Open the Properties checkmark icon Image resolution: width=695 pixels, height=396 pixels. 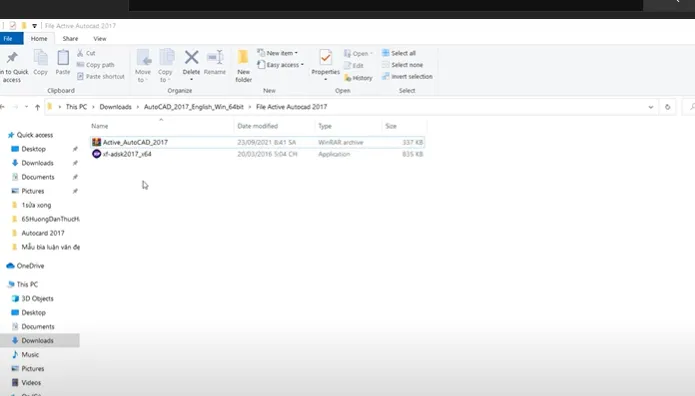(326, 58)
